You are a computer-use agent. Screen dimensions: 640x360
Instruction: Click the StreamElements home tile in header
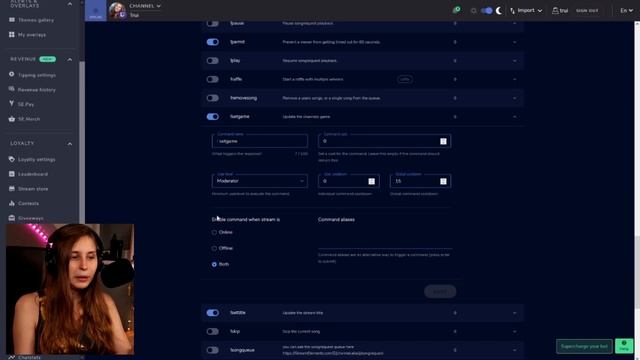pyautogui.click(x=96, y=11)
